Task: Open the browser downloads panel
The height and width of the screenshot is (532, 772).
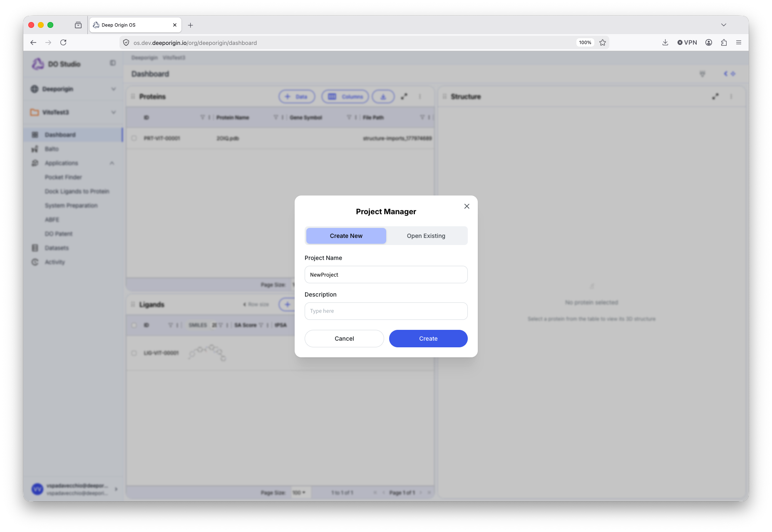Action: click(665, 42)
